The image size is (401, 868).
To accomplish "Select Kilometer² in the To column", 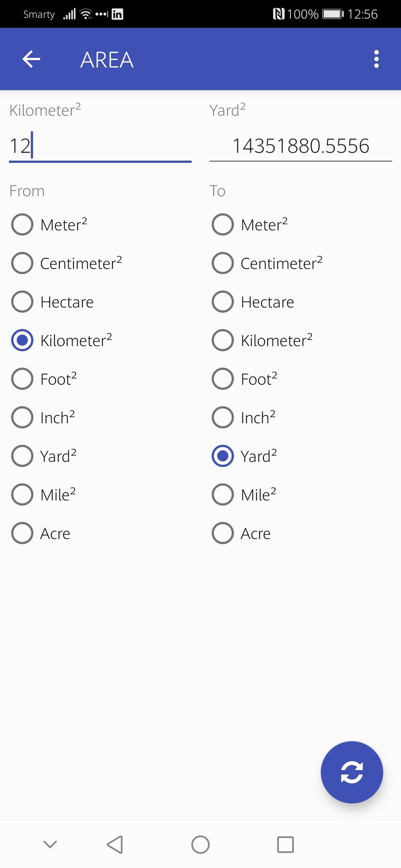I will pyautogui.click(x=223, y=340).
